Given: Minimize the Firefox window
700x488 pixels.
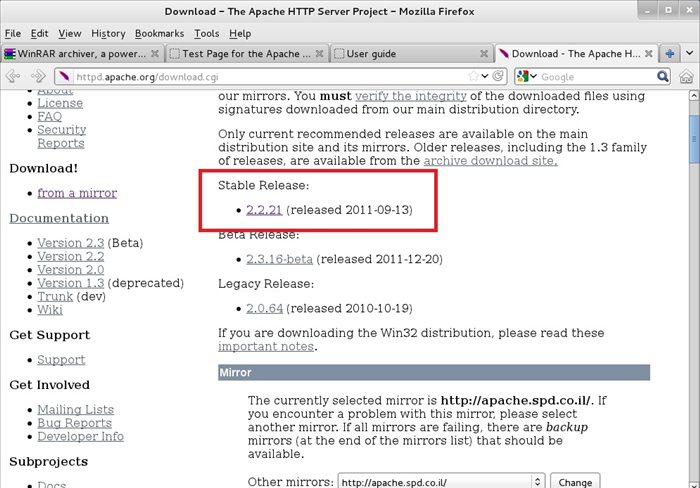Looking at the screenshot, I should pyautogui.click(x=647, y=10).
